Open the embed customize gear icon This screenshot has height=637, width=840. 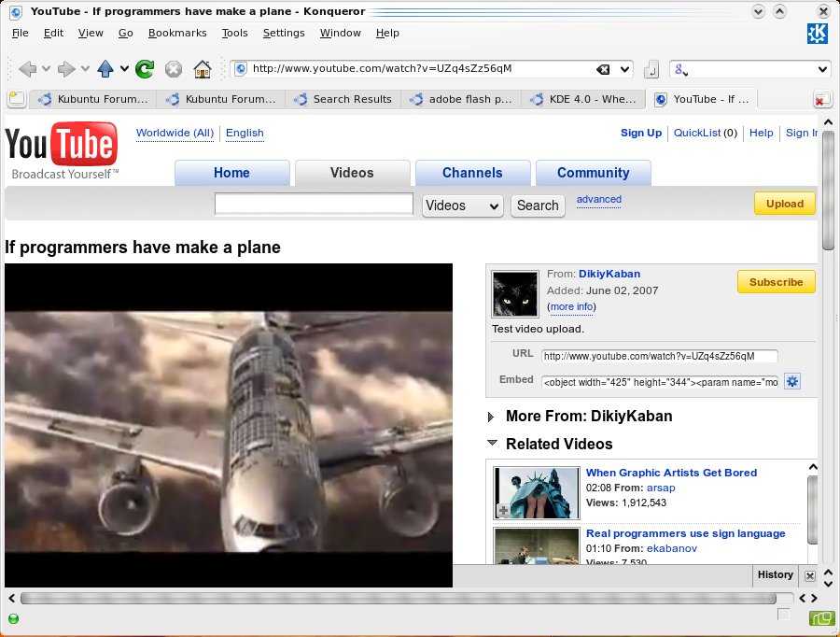click(792, 381)
